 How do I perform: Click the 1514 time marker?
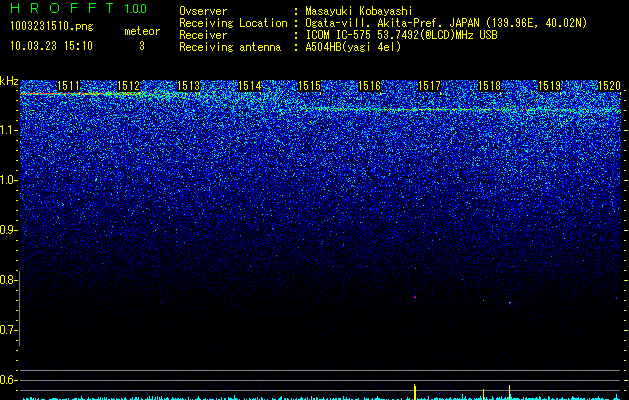pyautogui.click(x=250, y=86)
